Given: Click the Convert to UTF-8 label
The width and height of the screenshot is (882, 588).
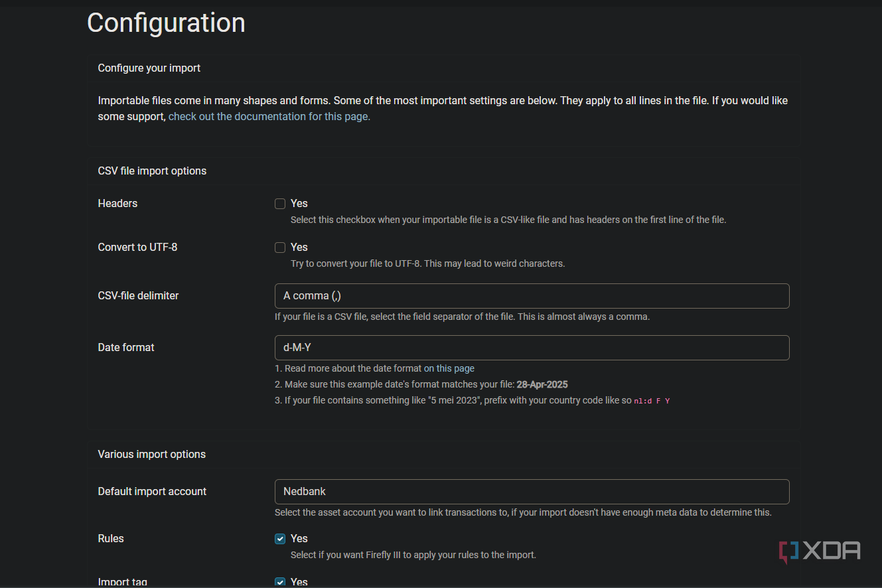Looking at the screenshot, I should click(x=137, y=247).
